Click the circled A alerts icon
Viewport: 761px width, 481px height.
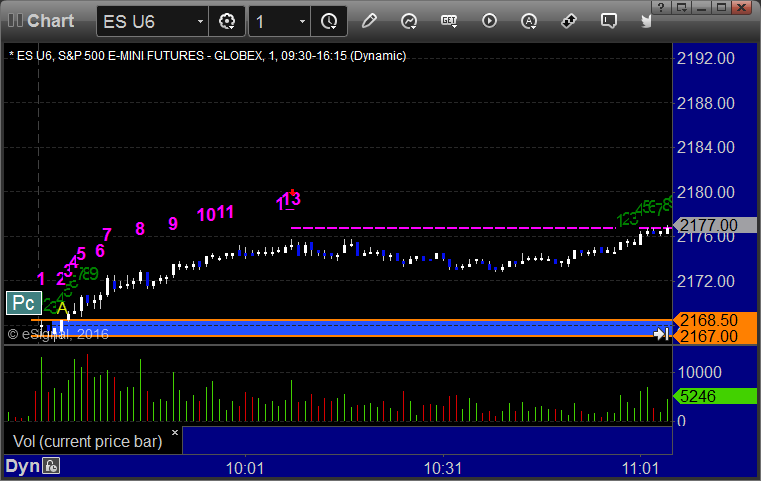pos(529,20)
